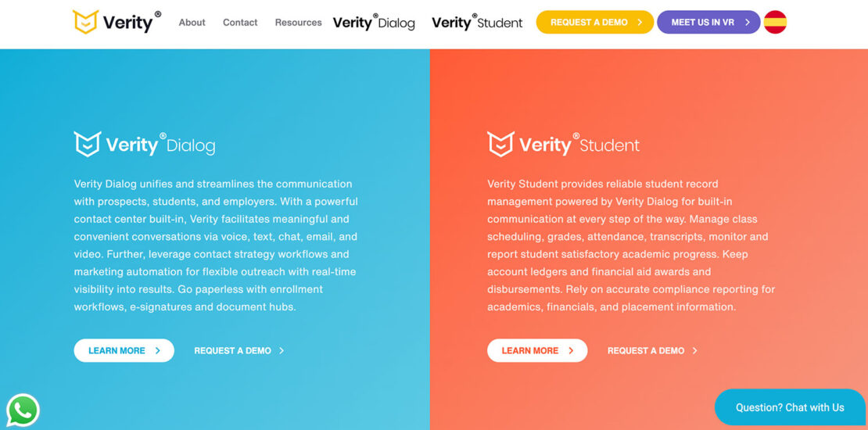Go to Verity Dialog in navigation bar
The height and width of the screenshot is (430, 868).
(x=374, y=22)
